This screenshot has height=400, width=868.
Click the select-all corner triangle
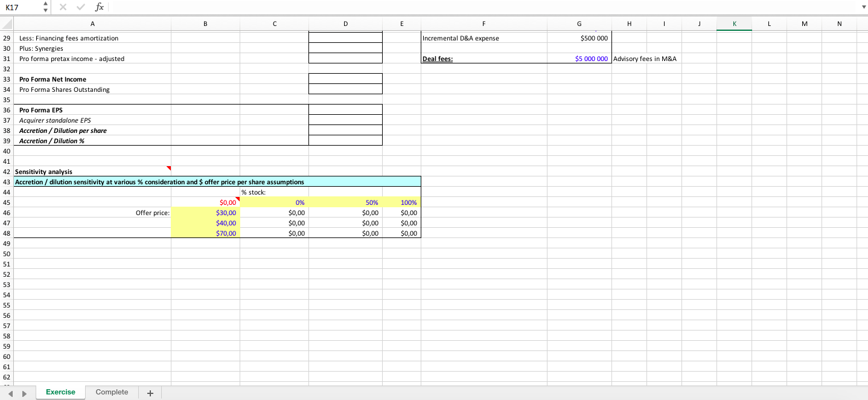(7, 24)
